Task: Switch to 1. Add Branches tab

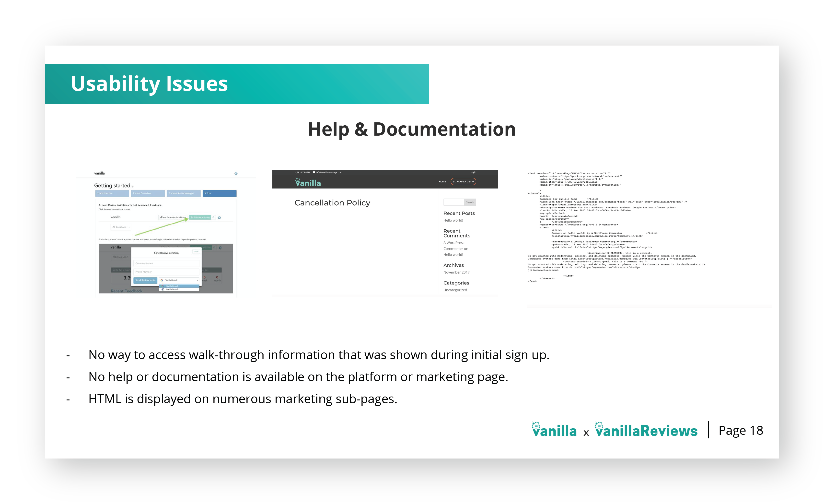Action: pyautogui.click(x=112, y=194)
